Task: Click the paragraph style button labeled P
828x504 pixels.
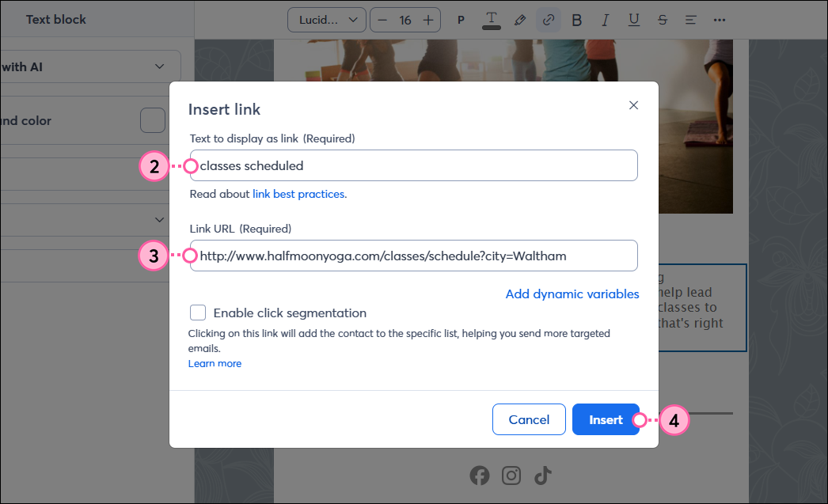Action: click(461, 20)
